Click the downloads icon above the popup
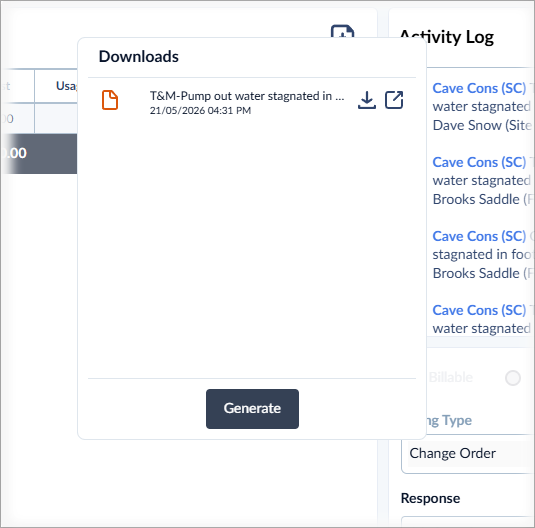The height and width of the screenshot is (528, 535). point(342,31)
